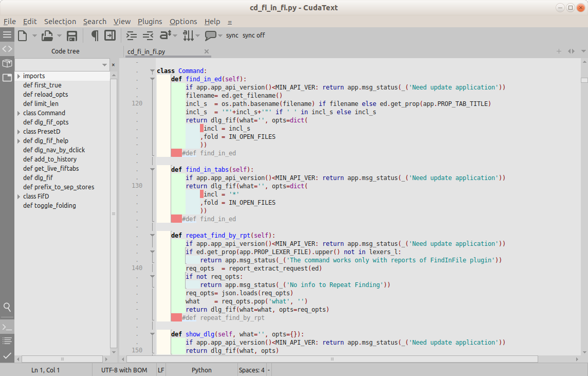588x376 pixels.
Task: Click the Save file toolbar icon
Action: (x=72, y=35)
